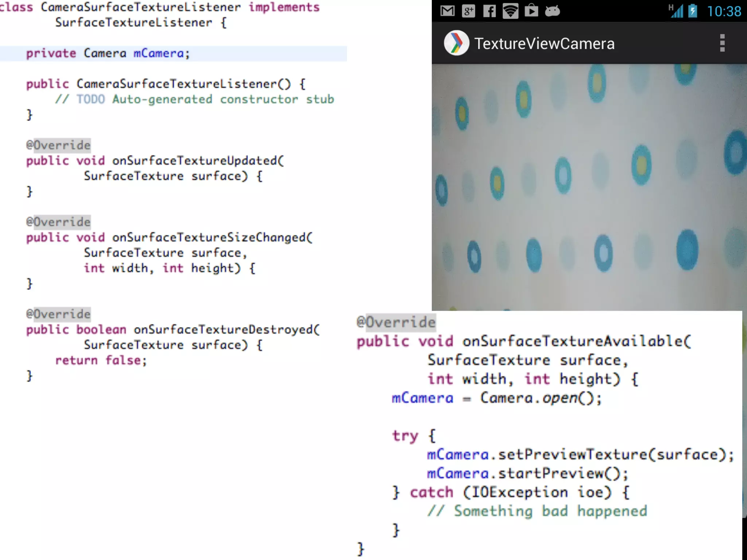Open the three-dot overflow menu

tap(722, 43)
